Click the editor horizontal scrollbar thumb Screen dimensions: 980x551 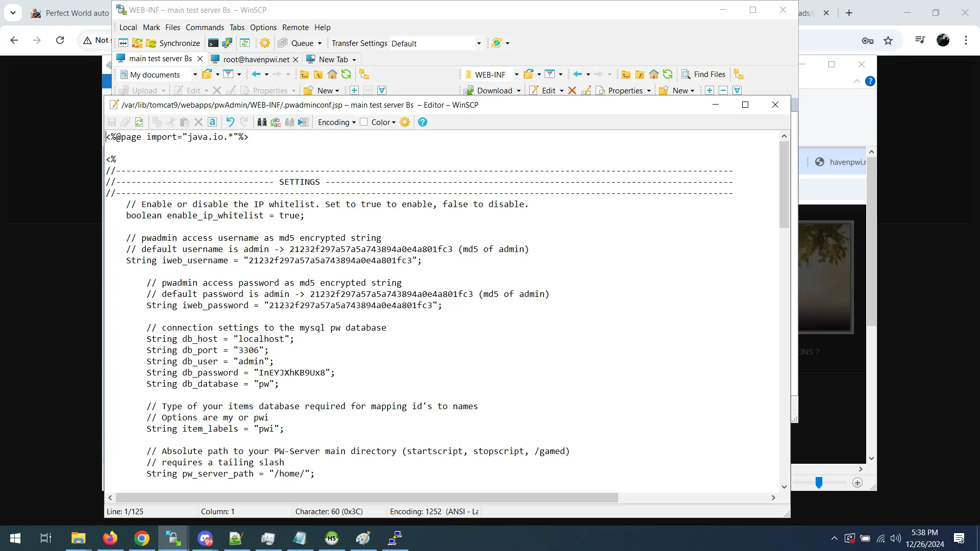point(366,497)
